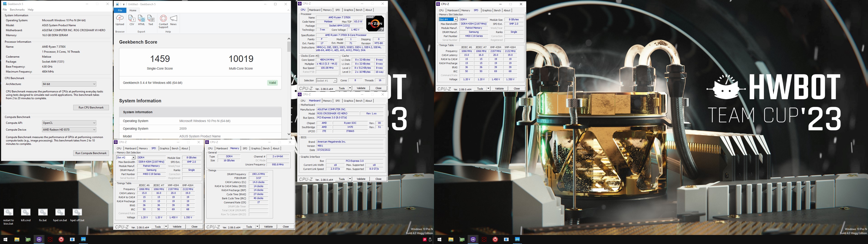
Task: Click the 1459 single-core score
Action: tap(160, 59)
